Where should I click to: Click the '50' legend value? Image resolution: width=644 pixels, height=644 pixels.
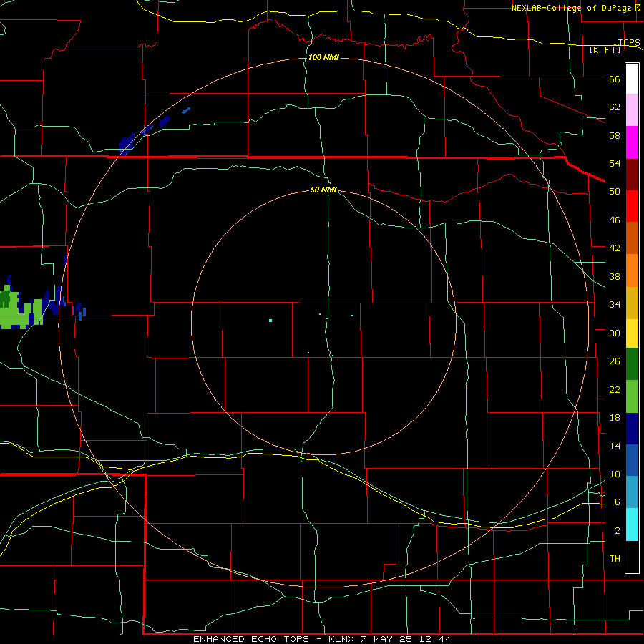[x=615, y=191]
